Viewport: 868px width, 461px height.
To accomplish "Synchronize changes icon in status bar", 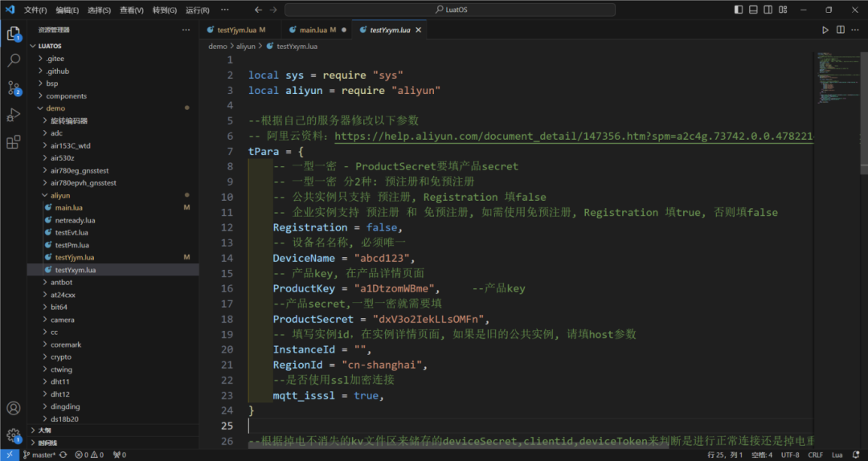I will (x=63, y=455).
